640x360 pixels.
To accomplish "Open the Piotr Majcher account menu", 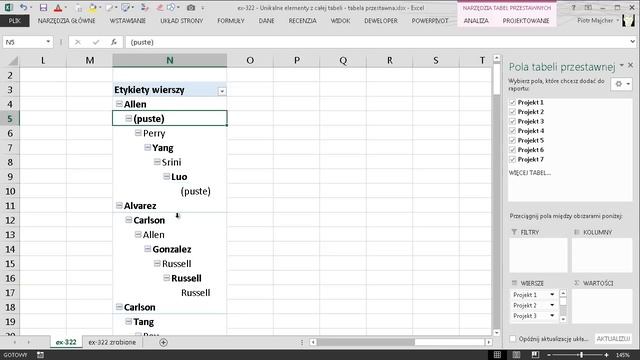I will pos(598,20).
